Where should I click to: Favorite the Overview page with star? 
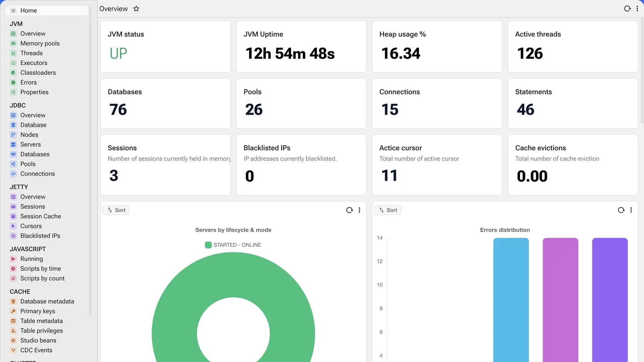(136, 8)
